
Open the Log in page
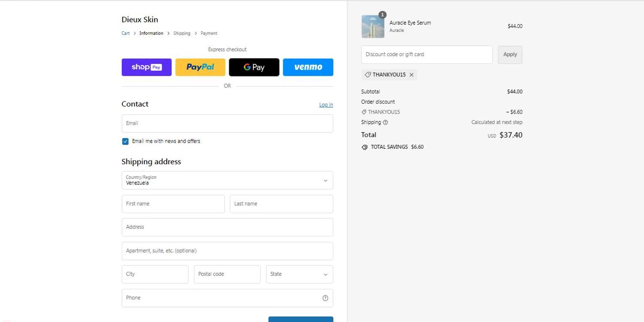click(326, 104)
